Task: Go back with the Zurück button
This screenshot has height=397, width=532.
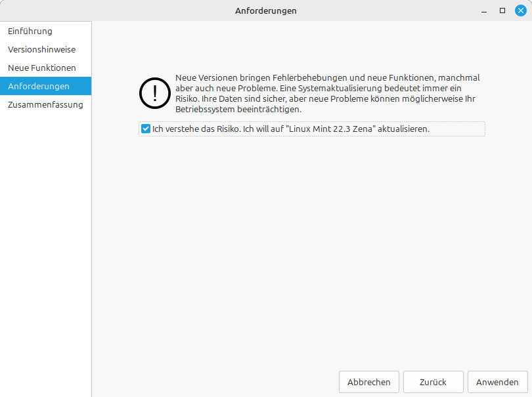Action: 433,382
